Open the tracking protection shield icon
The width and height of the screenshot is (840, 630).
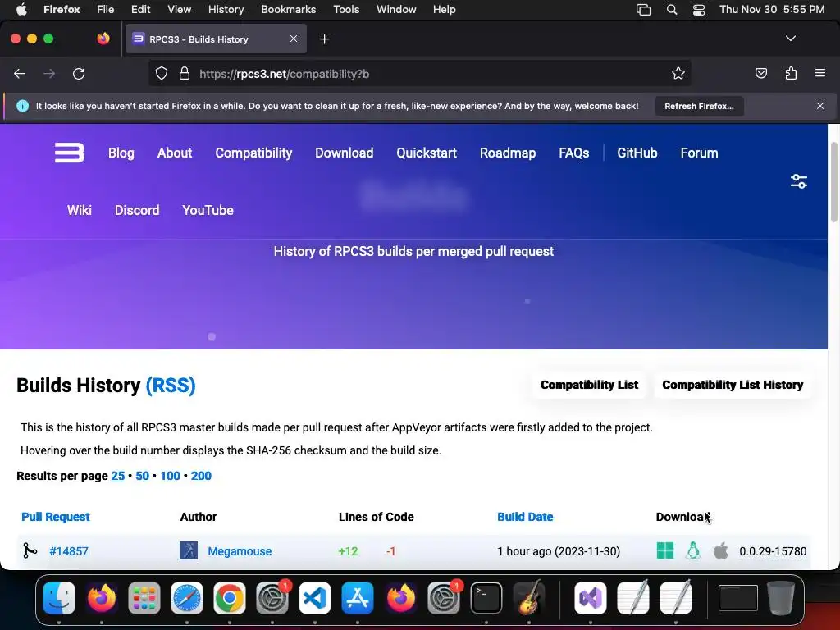pyautogui.click(x=162, y=73)
